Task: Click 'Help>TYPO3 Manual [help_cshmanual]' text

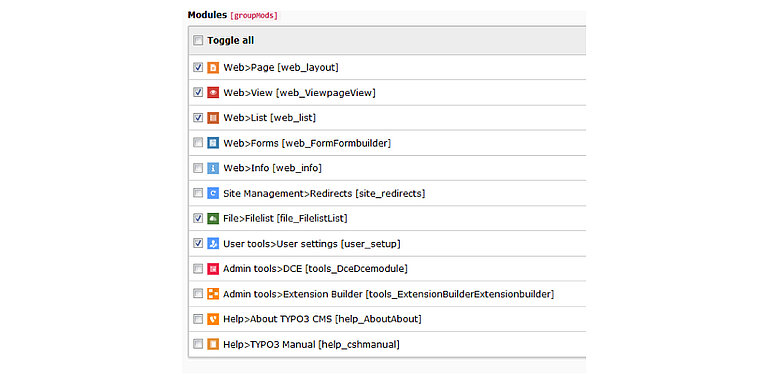Action: (x=312, y=344)
